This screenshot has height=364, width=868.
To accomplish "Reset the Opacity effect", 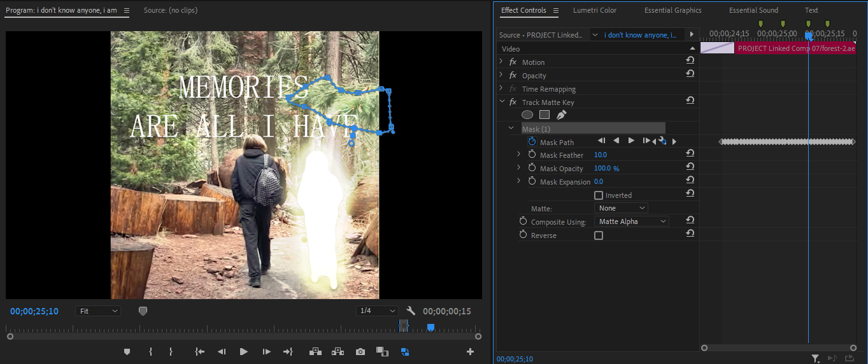I will pyautogui.click(x=690, y=74).
